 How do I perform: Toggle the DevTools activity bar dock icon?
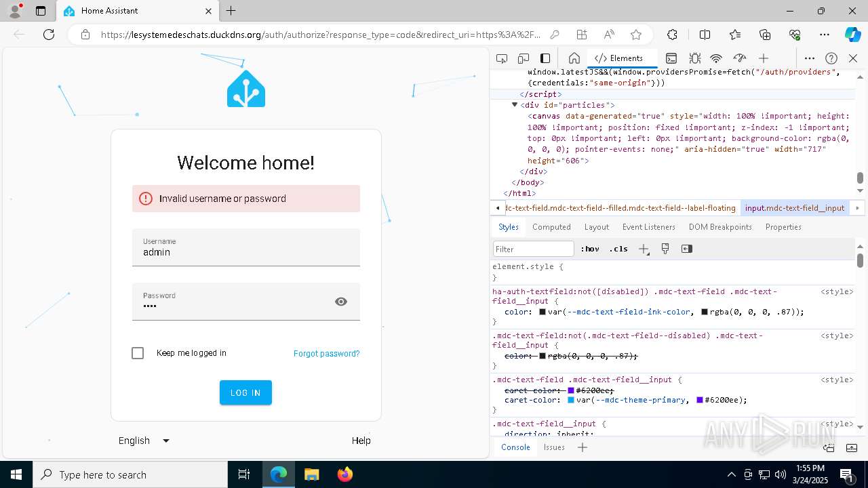coord(545,58)
